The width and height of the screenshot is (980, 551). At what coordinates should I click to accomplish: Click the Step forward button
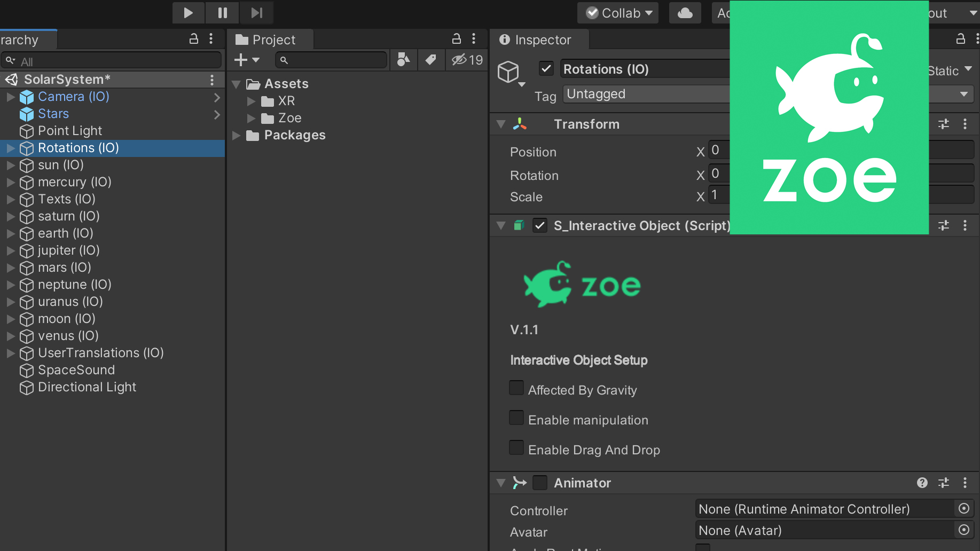coord(257,13)
